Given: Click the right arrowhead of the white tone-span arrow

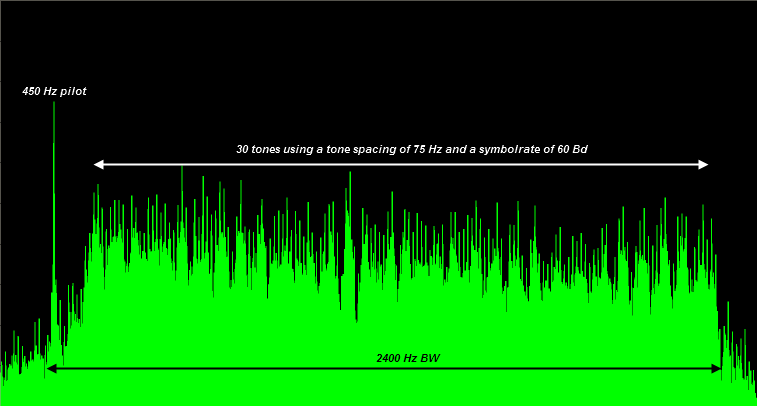Looking at the screenshot, I should click(x=704, y=164).
